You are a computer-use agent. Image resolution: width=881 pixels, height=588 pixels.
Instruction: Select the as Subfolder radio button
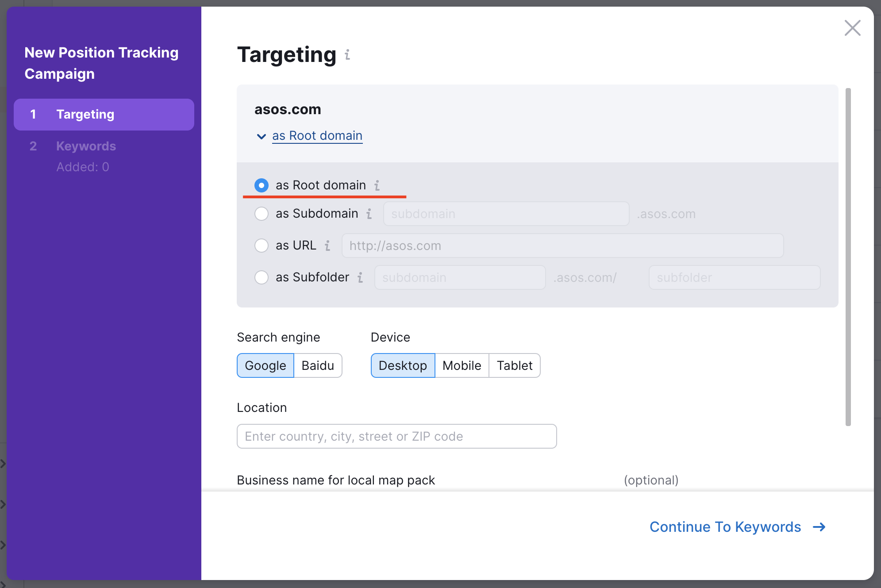click(262, 277)
